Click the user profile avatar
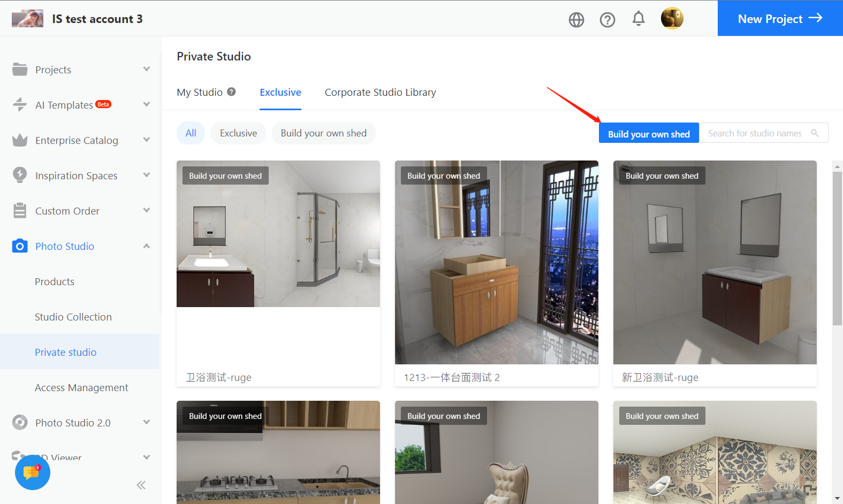The height and width of the screenshot is (504, 843). [672, 19]
